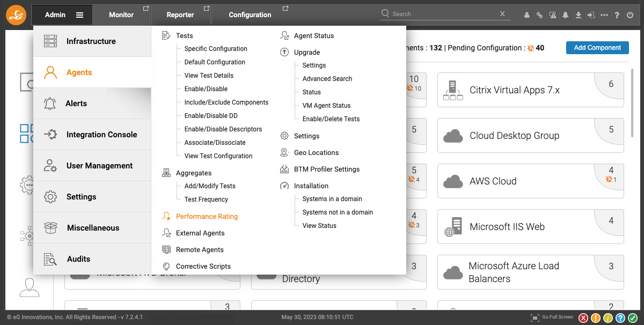
Task: Open the user profile icon in top bar
Action: 527,15
